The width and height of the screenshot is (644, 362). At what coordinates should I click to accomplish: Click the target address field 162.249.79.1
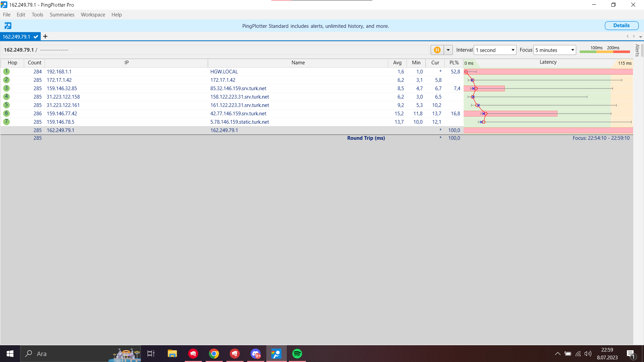click(x=19, y=50)
